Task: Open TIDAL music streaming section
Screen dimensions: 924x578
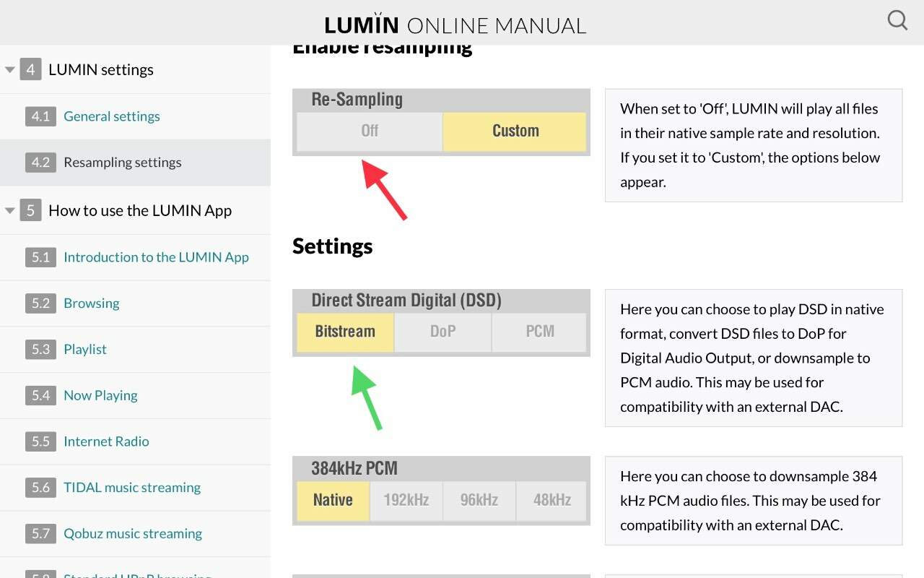Action: point(132,488)
